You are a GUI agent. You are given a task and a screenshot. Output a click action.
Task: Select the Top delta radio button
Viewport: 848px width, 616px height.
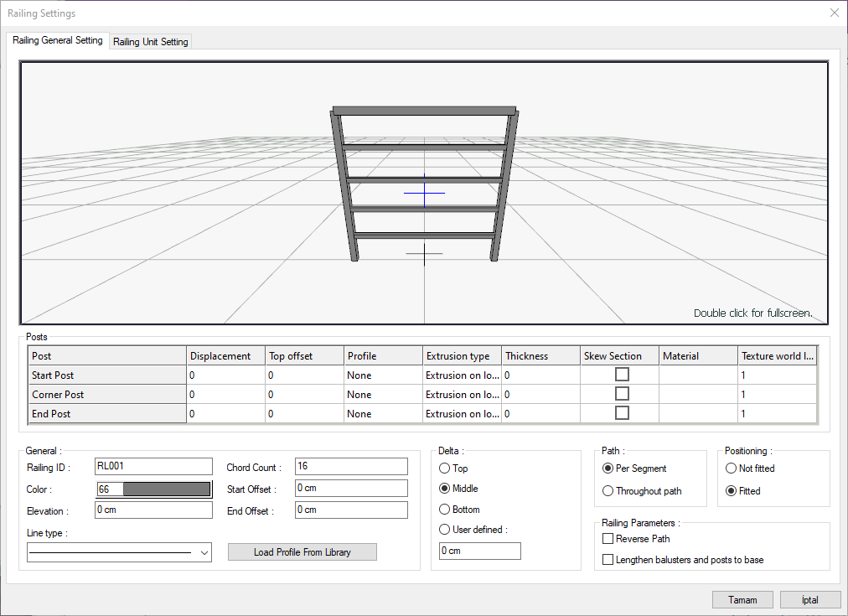445,468
